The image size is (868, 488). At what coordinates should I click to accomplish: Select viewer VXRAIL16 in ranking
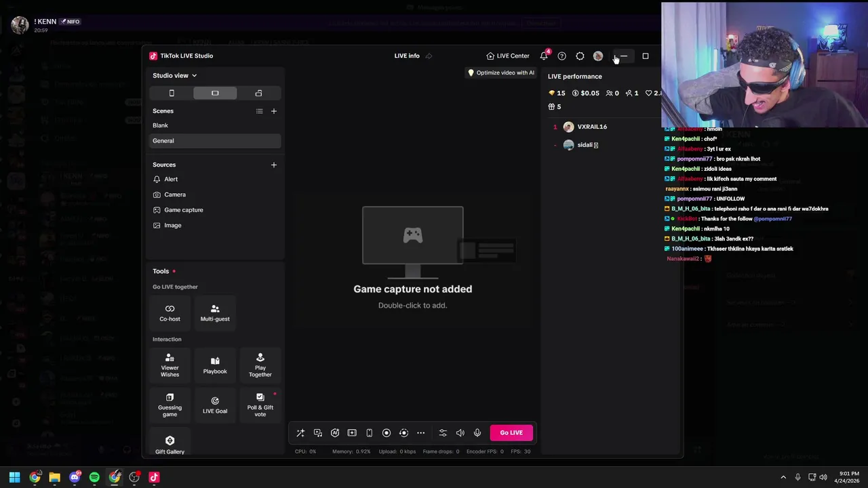pos(604,127)
